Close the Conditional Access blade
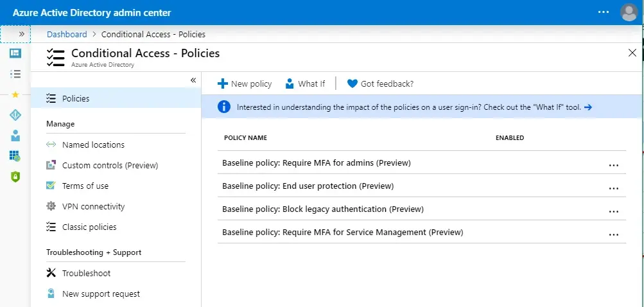The width and height of the screenshot is (644, 307). pos(632,53)
